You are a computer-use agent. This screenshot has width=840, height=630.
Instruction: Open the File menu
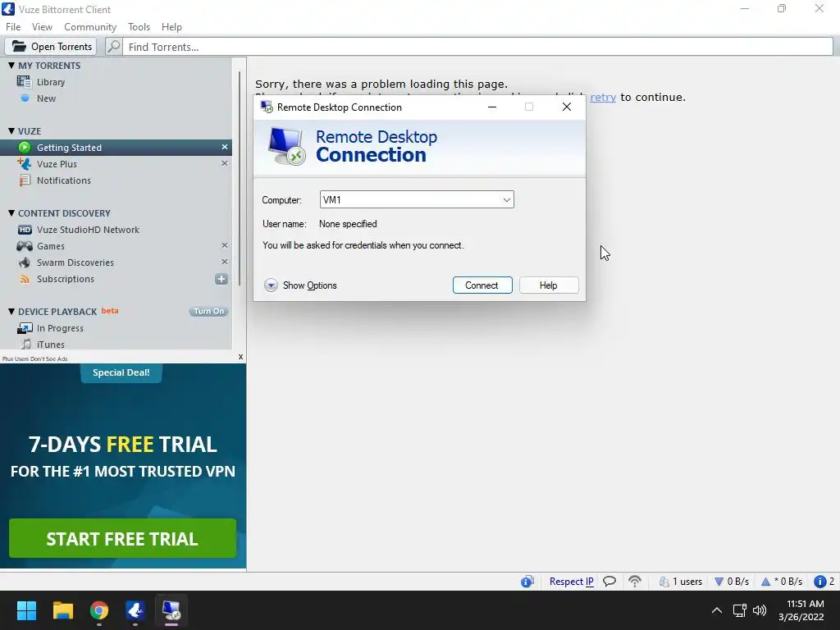pyautogui.click(x=13, y=27)
